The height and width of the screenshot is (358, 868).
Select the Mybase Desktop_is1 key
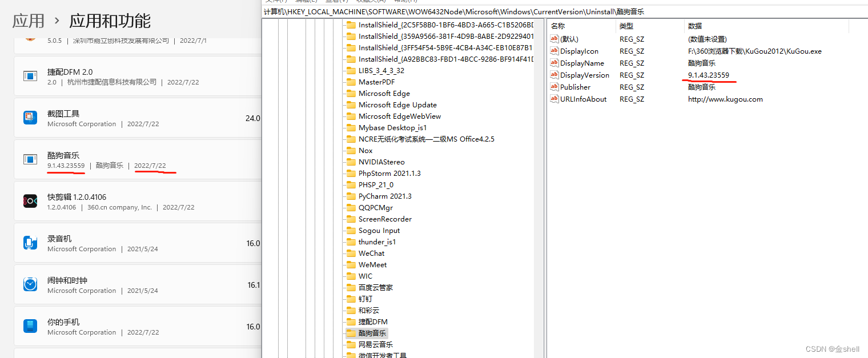coord(393,128)
